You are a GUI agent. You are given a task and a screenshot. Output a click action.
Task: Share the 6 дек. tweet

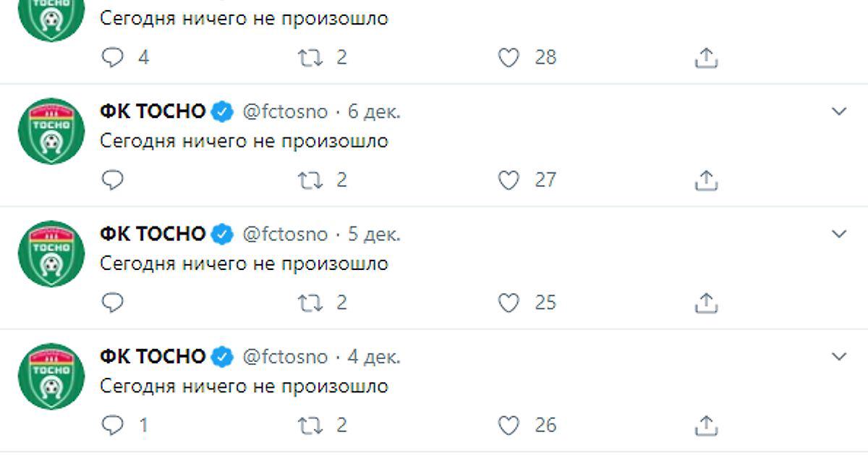click(x=706, y=180)
